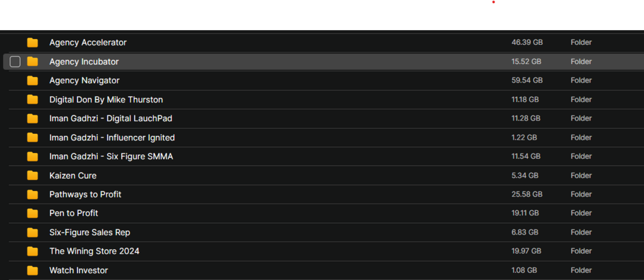Click the Digital Don folder icon
644x280 pixels.
click(x=33, y=100)
